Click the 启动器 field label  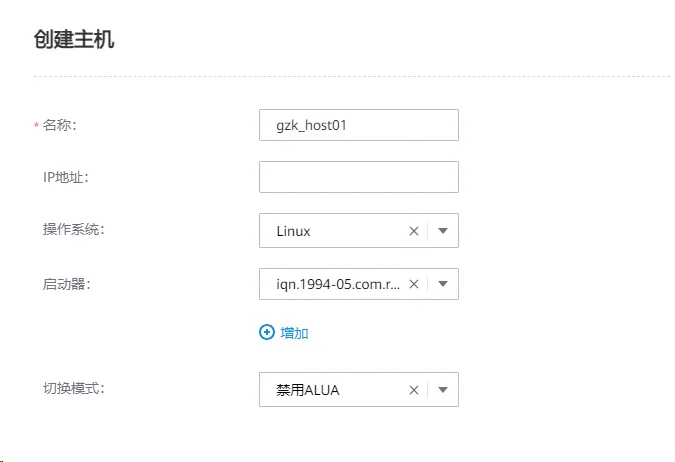click(60, 284)
